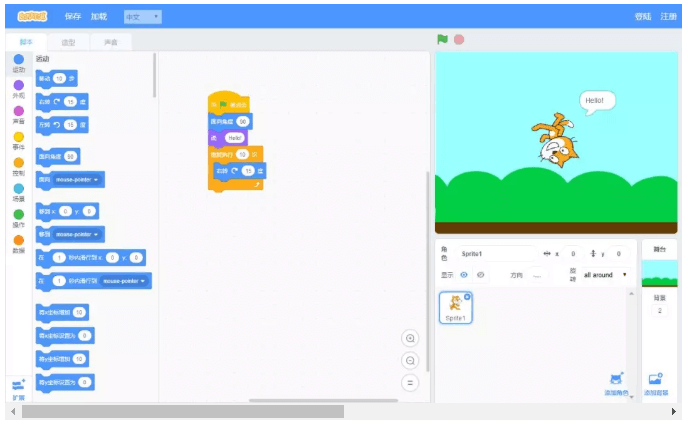This screenshot has width=688, height=424.
Task: Click the sprite list scroll up arrow
Action: coord(631,294)
